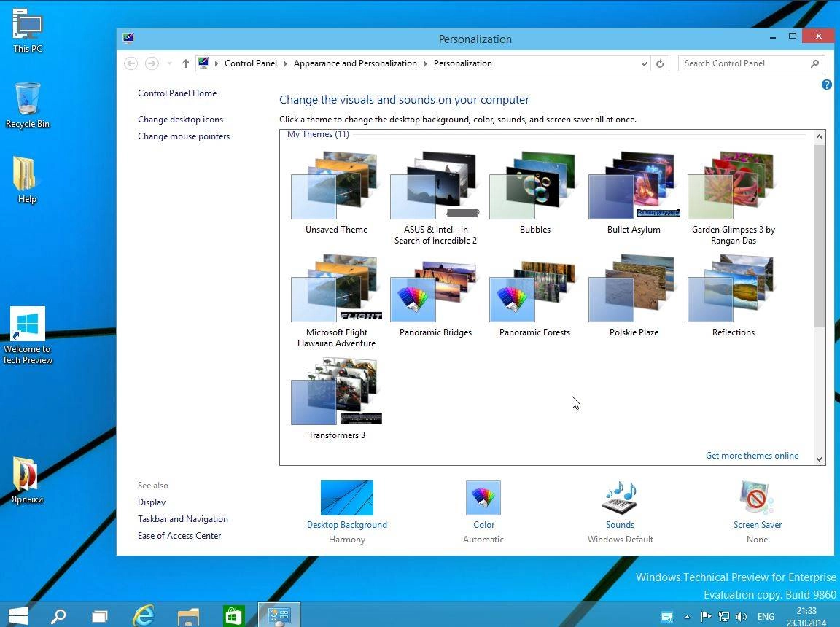The height and width of the screenshot is (627, 840).
Task: Open recent locations dropdown arrow
Action: point(169,63)
